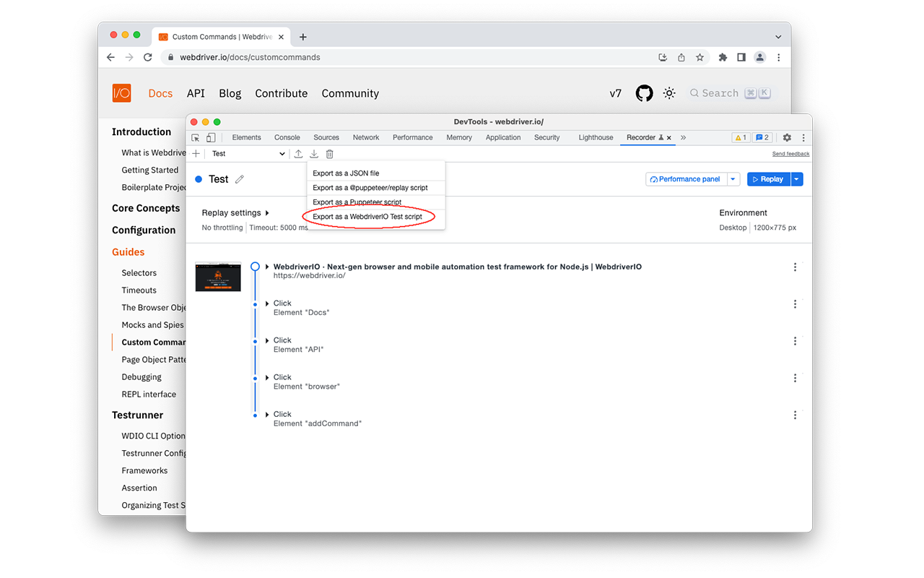Click the Send feedback link
This screenshot has height=578, width=924.
tap(790, 154)
